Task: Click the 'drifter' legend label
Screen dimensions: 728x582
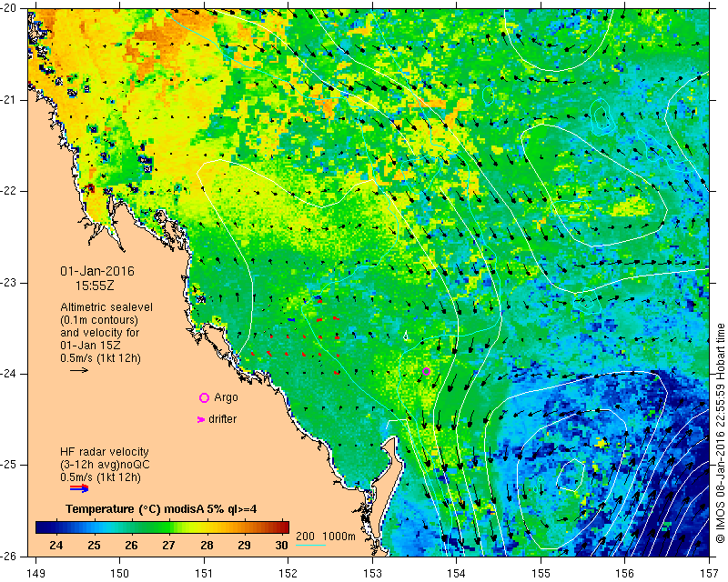Action: [x=222, y=419]
